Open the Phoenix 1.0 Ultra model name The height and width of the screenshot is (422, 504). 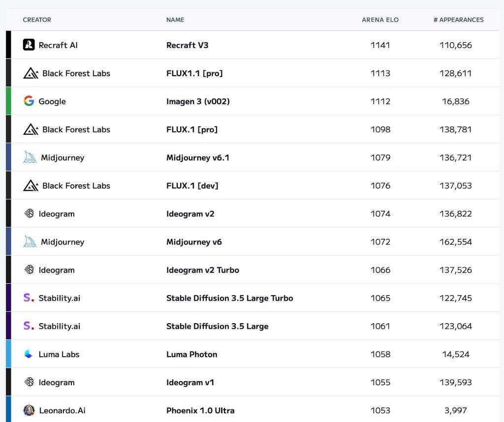pos(200,410)
